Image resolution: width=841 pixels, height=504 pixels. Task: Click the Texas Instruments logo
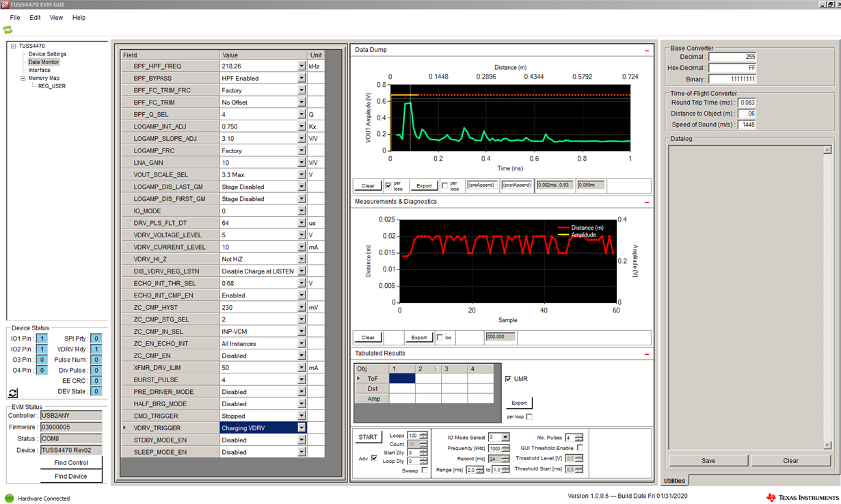point(803,498)
